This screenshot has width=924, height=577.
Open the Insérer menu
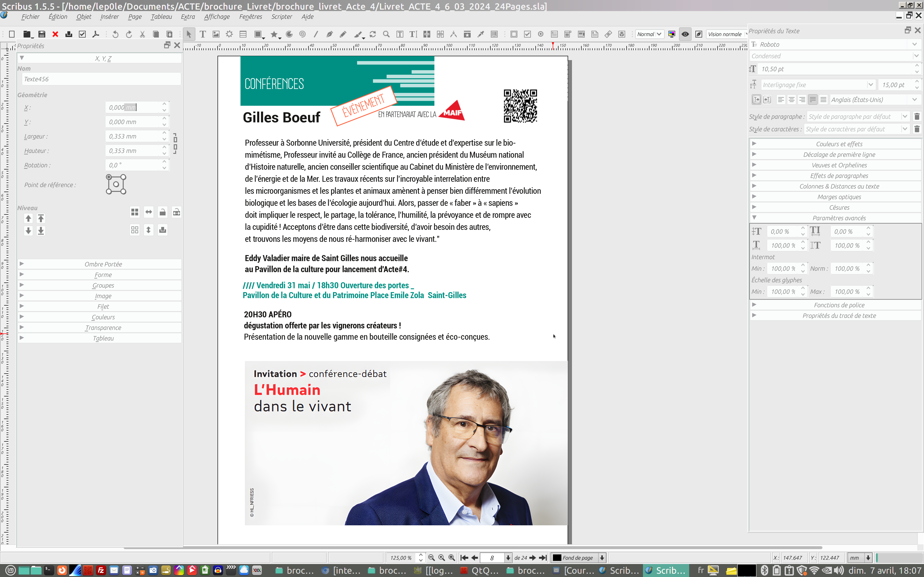(109, 17)
